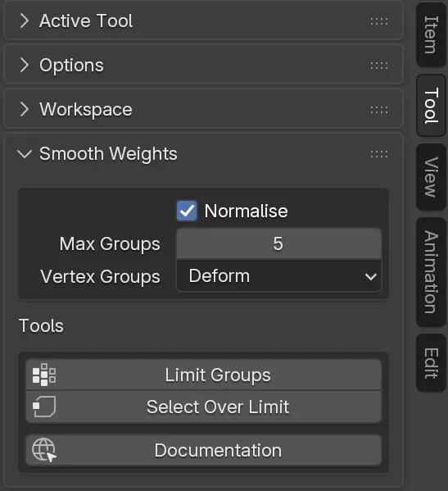This screenshot has height=491, width=448.
Task: Click the Max Groups label
Action: (x=110, y=244)
